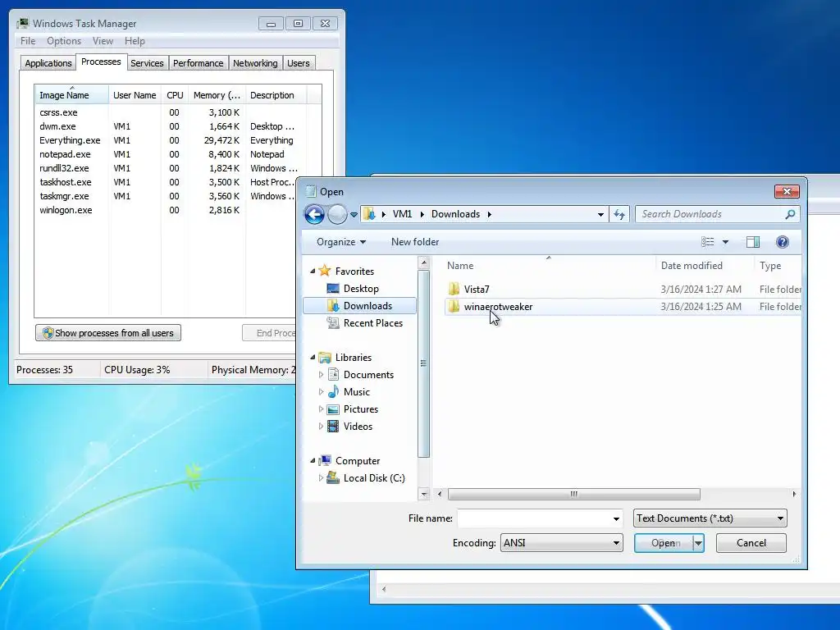Open the Encoding ANSI dropdown
This screenshot has width=840, height=630.
click(x=561, y=543)
